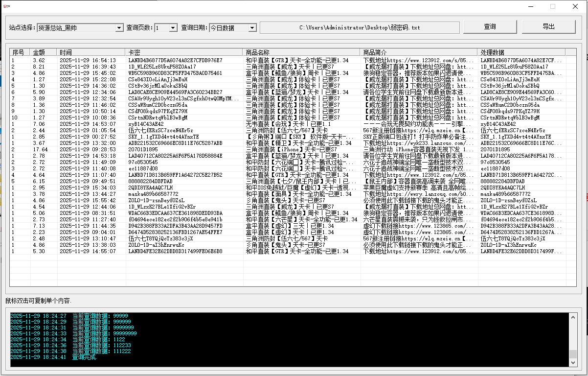Open the 站点选择 site dropdown
The height and width of the screenshot is (376, 588).
coord(119,28)
